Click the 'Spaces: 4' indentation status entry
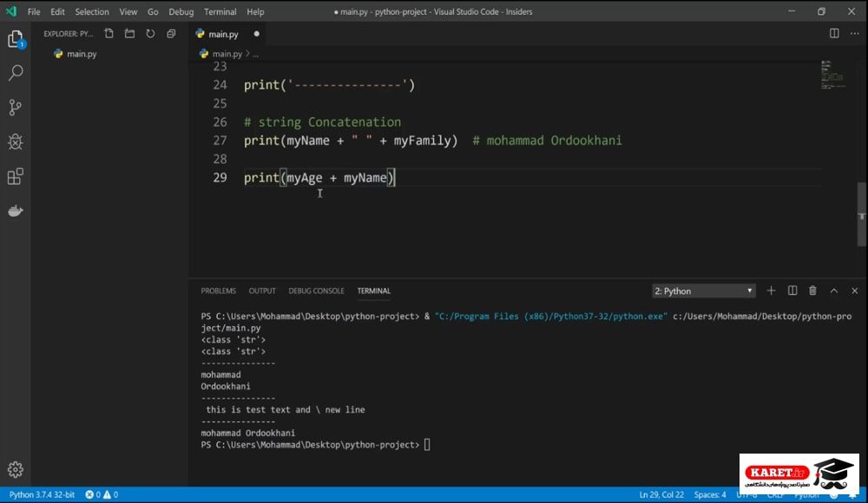 pyautogui.click(x=710, y=494)
